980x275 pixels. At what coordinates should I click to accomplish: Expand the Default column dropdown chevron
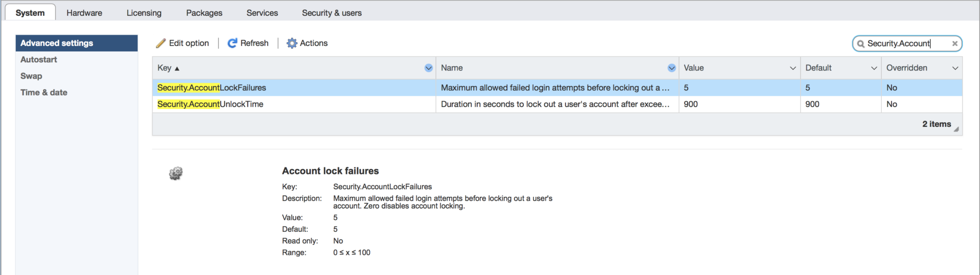coord(874,68)
